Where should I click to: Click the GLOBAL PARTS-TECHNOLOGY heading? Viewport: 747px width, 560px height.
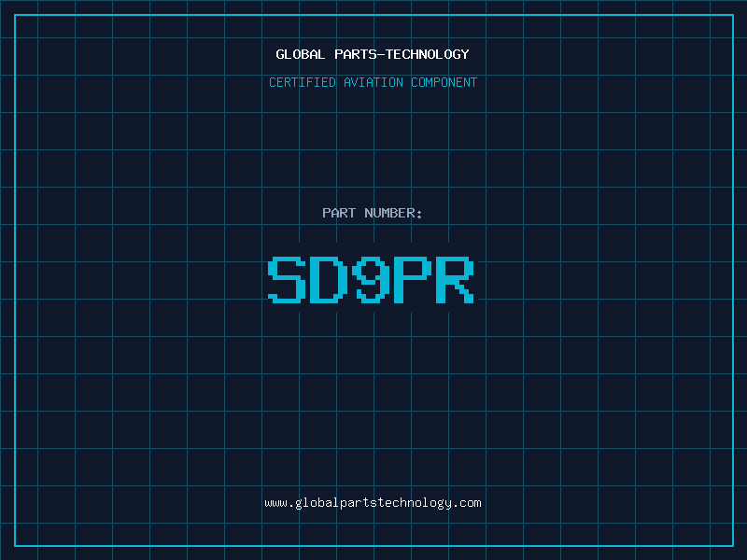pos(373,54)
